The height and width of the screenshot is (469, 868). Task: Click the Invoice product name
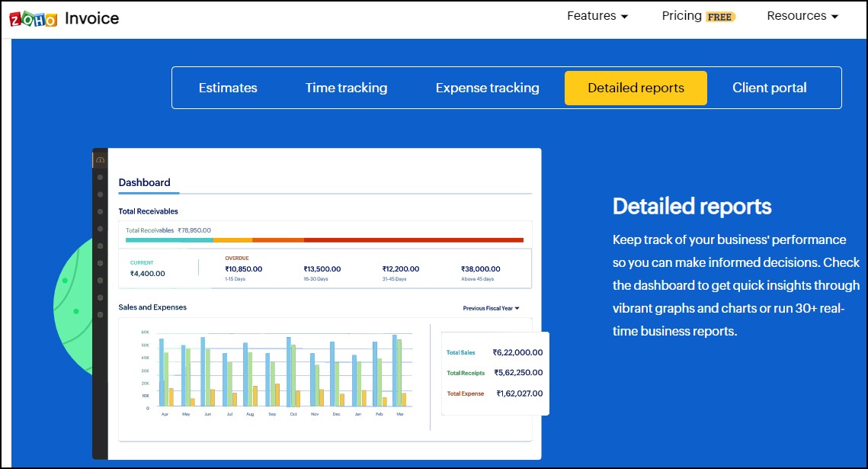coord(92,18)
